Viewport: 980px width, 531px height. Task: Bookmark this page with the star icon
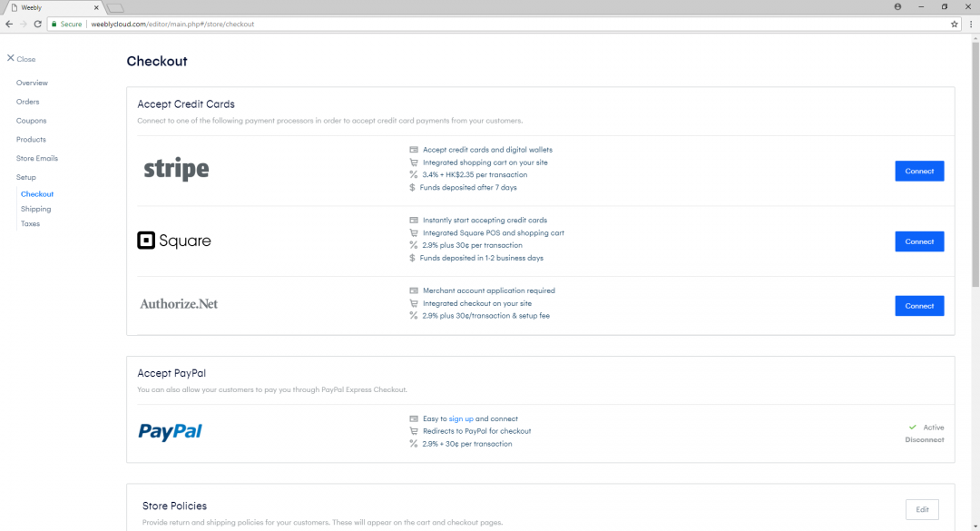coord(954,25)
